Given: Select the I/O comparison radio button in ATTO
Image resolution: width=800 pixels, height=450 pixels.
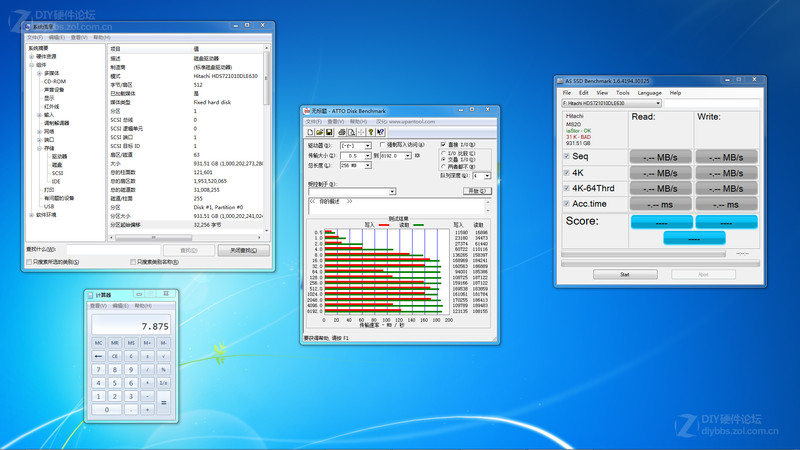Looking at the screenshot, I should pos(443,153).
